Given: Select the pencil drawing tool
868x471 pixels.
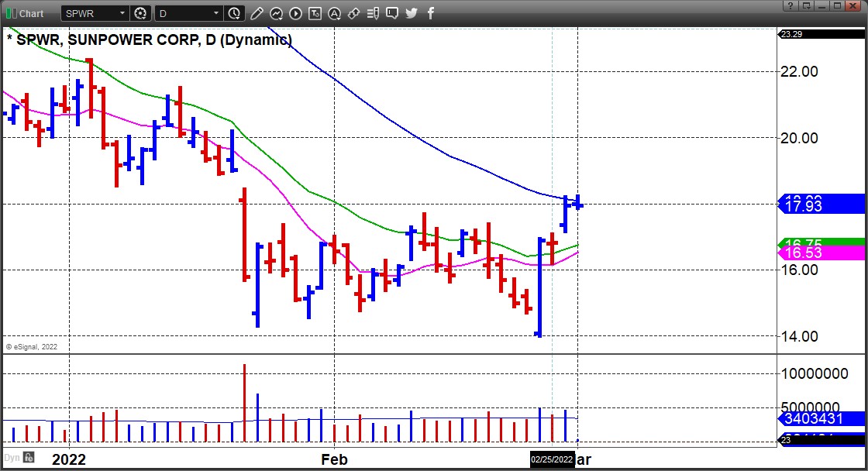Looking at the screenshot, I should click(257, 13).
